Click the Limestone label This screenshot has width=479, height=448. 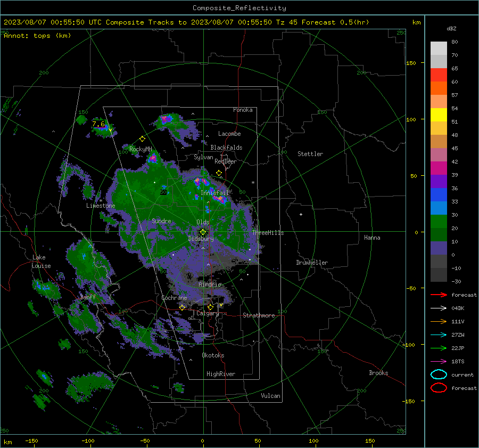click(x=101, y=206)
